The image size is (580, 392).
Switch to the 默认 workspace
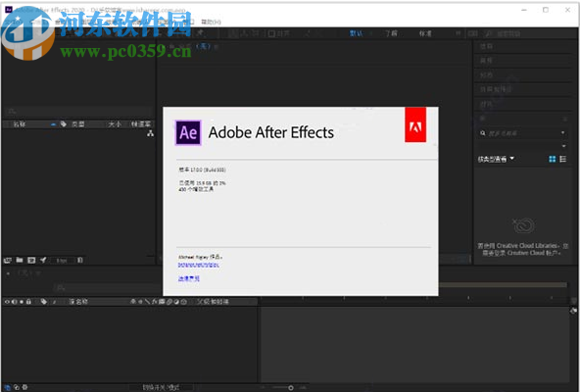click(356, 33)
